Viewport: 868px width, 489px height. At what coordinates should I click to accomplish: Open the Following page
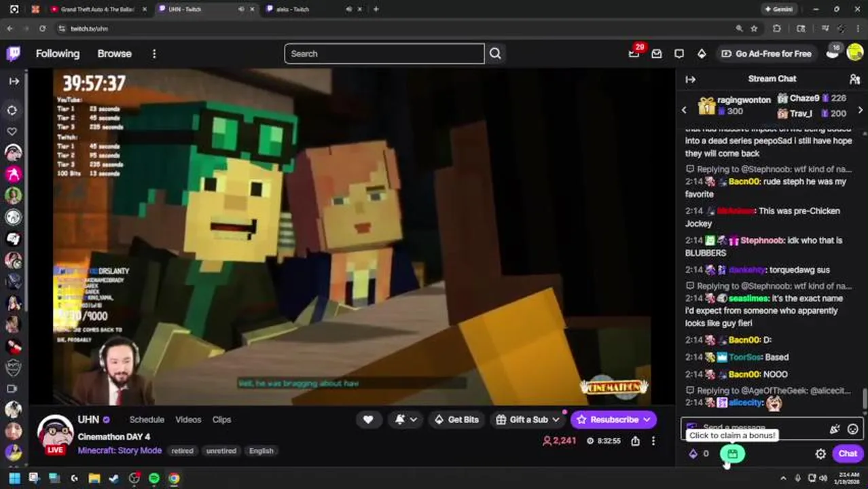58,54
